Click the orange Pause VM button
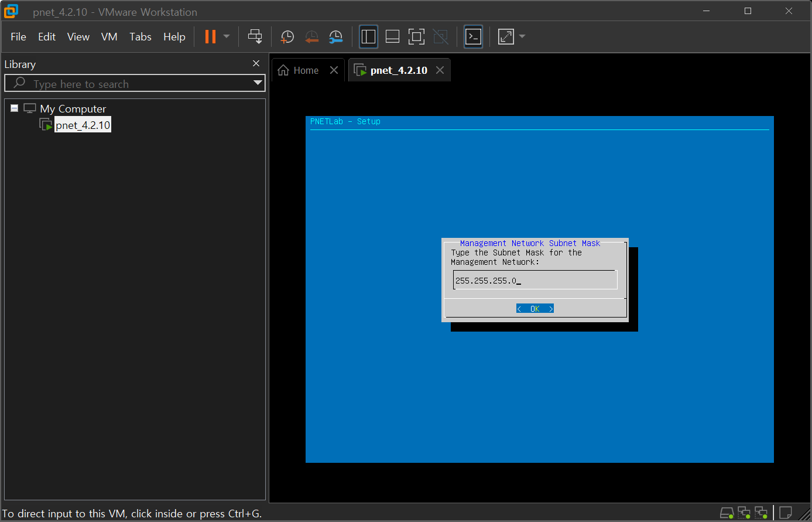 point(210,36)
